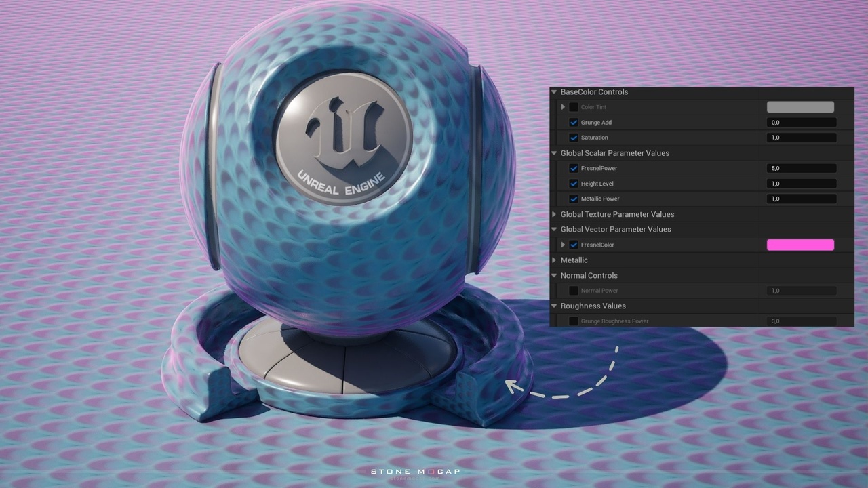Collapse Global Scalar Parameter Values section
Screen dimensions: 868x488
coord(554,153)
